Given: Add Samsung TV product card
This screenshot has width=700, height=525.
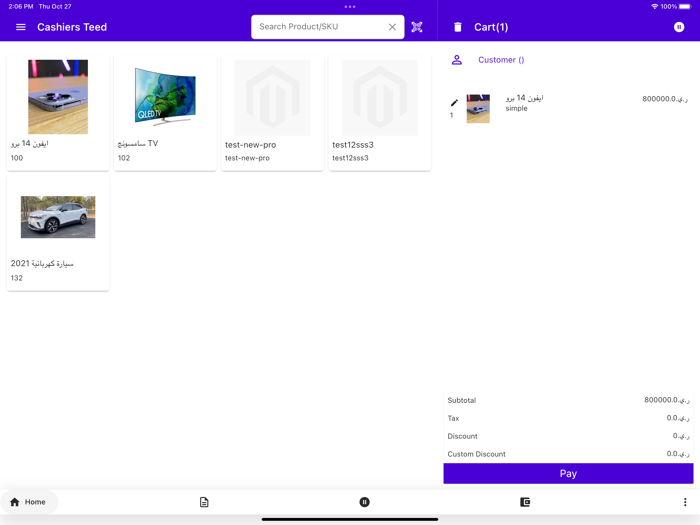Looking at the screenshot, I should point(165,113).
